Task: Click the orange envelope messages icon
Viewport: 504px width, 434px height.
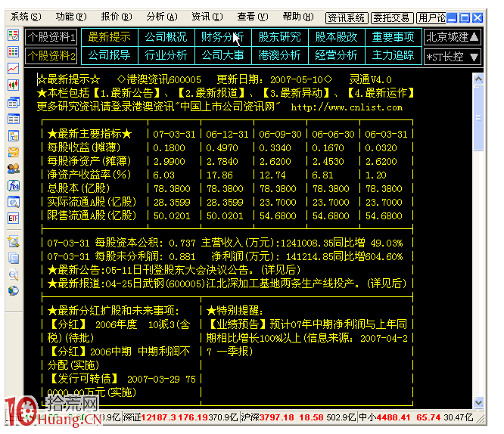Action: [x=13, y=152]
